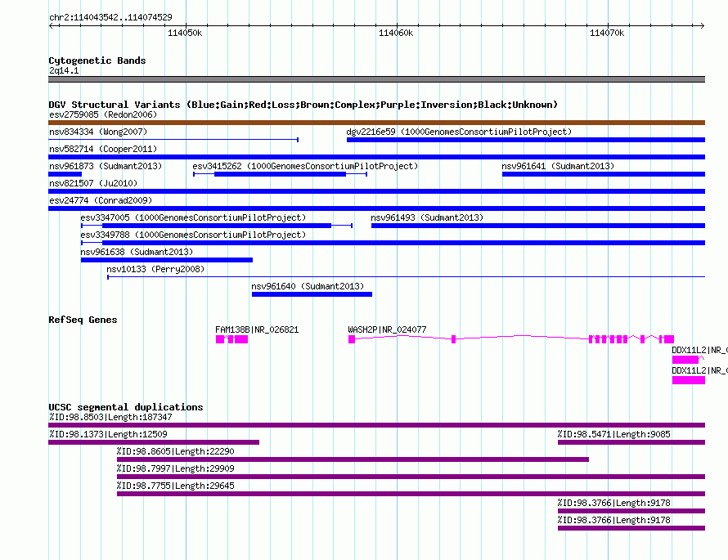Click the nsv961873 (Sudmant2013) label
This screenshot has height=560, width=728.
tap(106, 166)
